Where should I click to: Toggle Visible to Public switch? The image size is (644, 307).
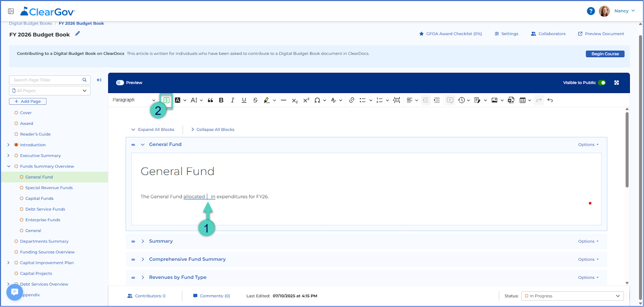[602, 83]
